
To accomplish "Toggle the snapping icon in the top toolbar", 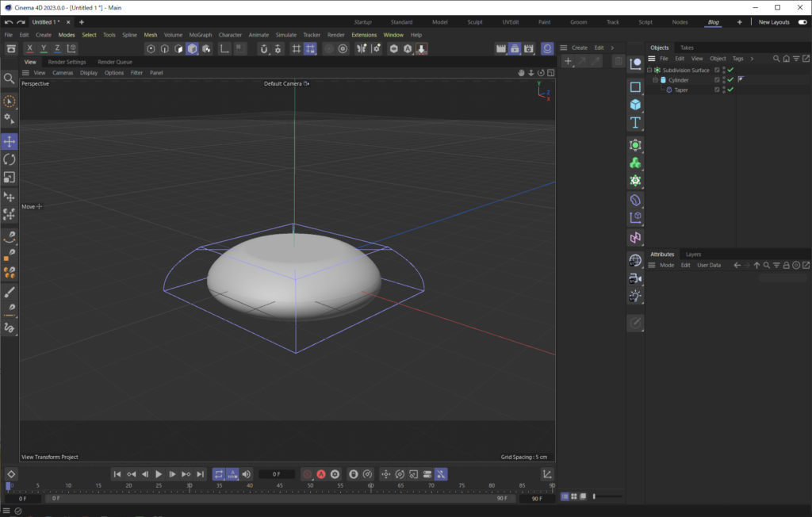I will pos(310,48).
